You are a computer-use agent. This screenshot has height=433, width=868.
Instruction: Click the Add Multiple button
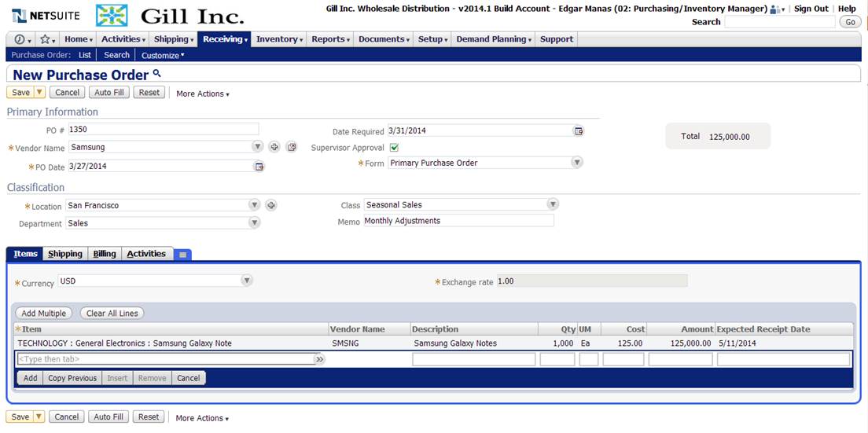tap(44, 314)
